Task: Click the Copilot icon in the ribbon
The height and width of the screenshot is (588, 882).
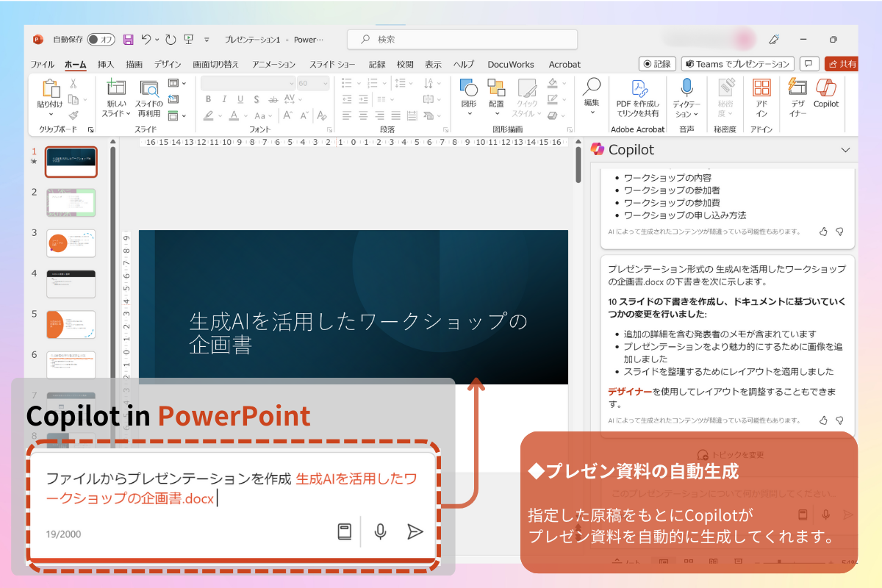Action: click(826, 87)
